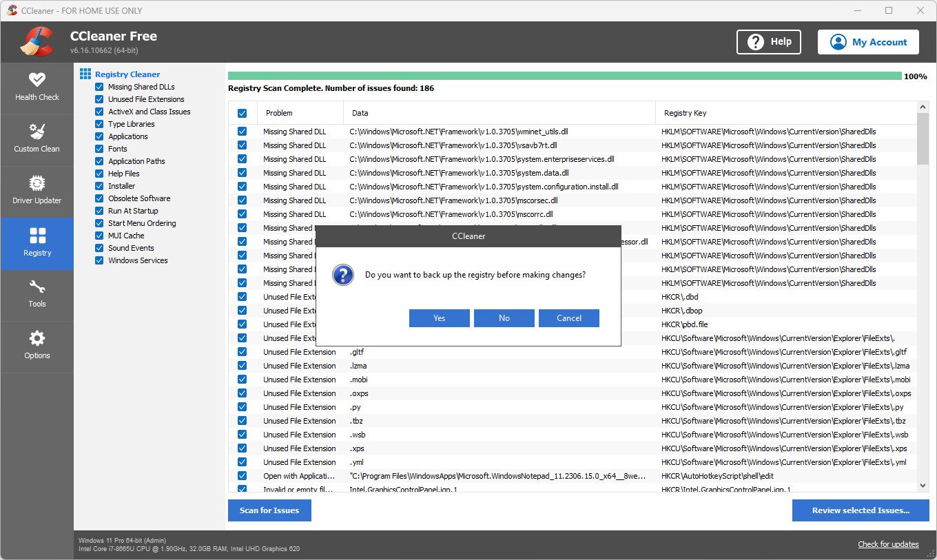937x560 pixels.
Task: Disable the Obsolete Software scan option
Action: (99, 198)
